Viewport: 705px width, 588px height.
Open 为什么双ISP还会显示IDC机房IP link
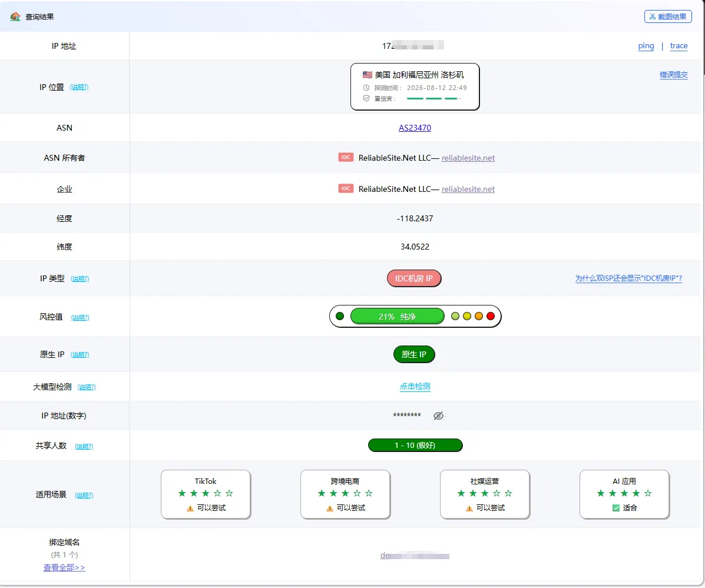pyautogui.click(x=628, y=278)
